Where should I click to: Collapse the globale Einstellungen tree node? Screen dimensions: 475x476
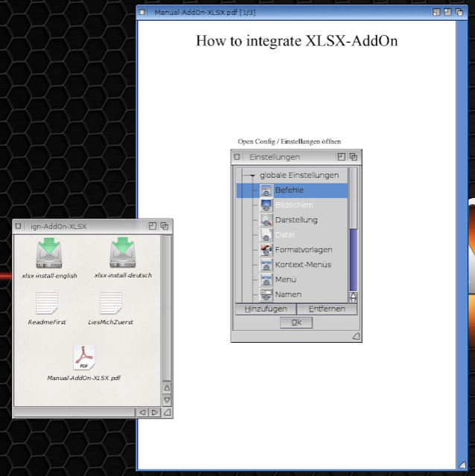click(x=252, y=176)
